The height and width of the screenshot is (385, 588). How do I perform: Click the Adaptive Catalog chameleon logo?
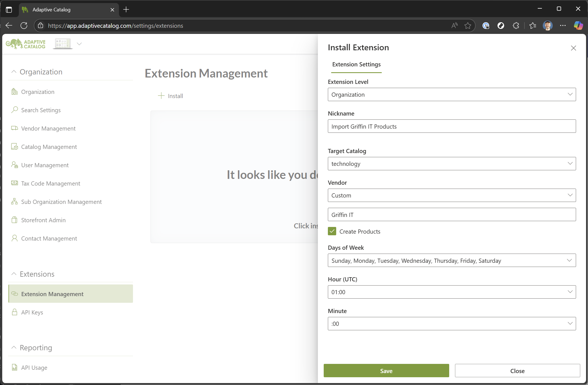point(26,44)
